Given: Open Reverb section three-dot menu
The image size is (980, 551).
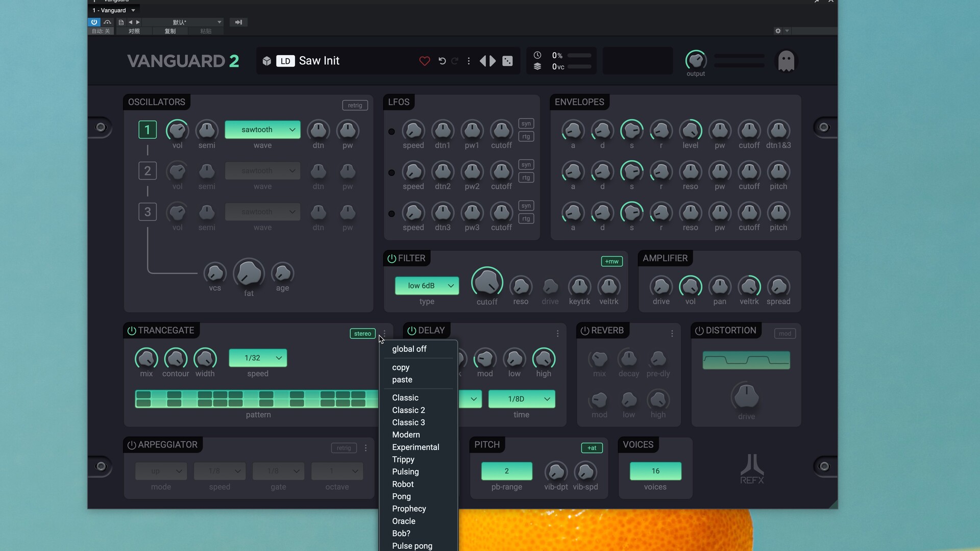Looking at the screenshot, I should [672, 334].
